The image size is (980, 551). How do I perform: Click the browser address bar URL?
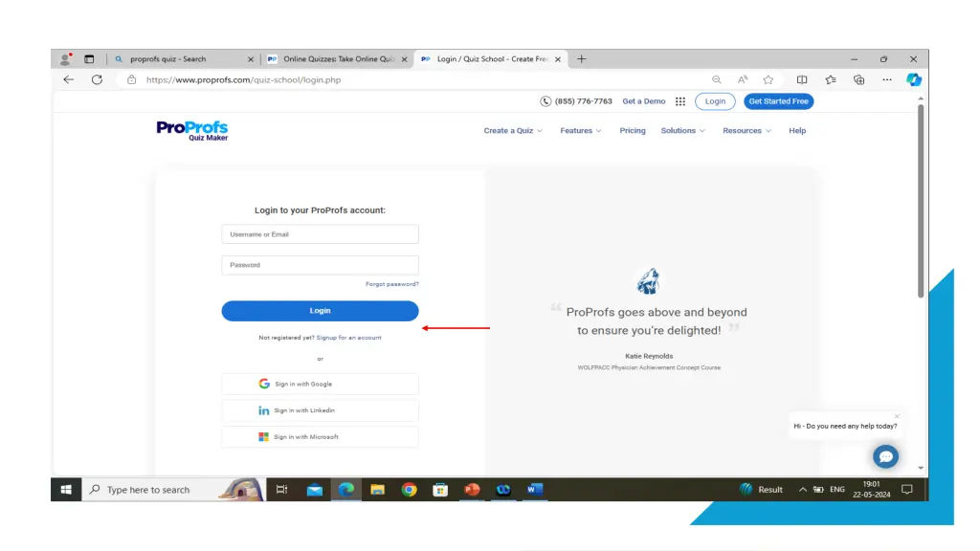[243, 79]
